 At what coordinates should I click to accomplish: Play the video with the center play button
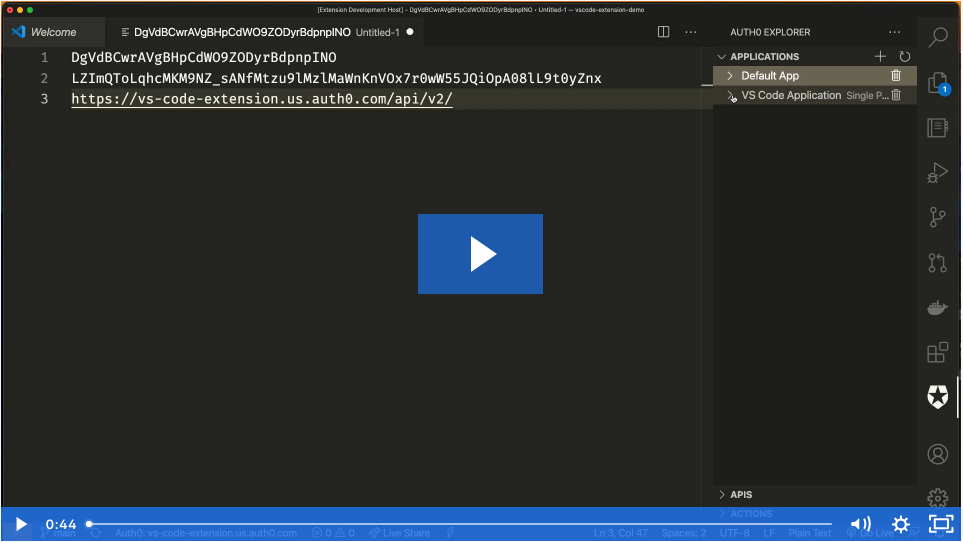pos(480,254)
